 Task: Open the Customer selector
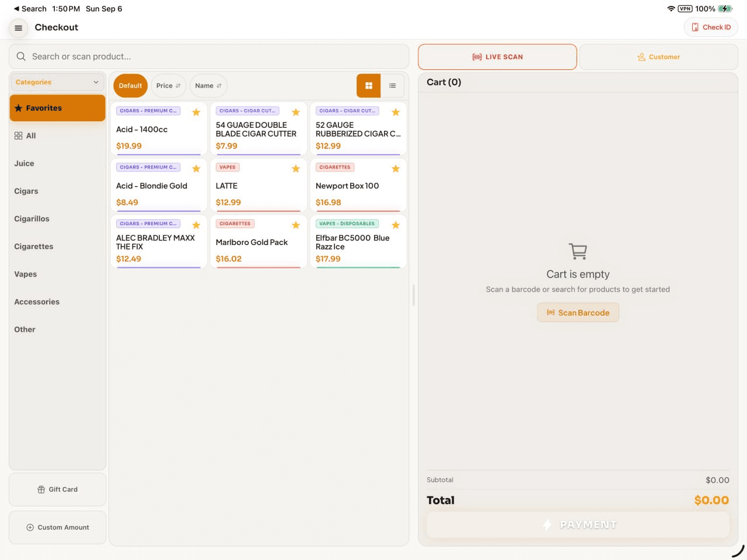658,57
